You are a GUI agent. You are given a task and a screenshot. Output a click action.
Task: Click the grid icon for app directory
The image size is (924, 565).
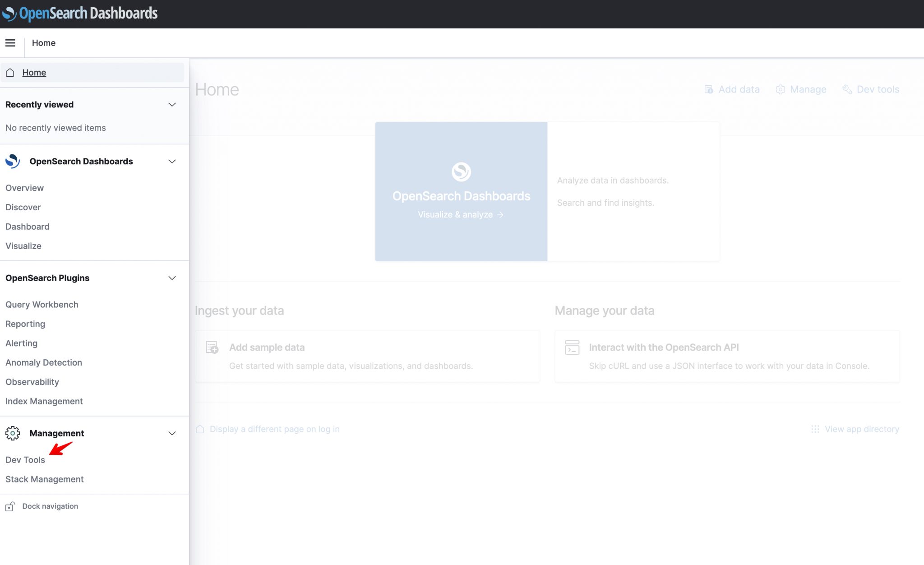[x=815, y=429]
